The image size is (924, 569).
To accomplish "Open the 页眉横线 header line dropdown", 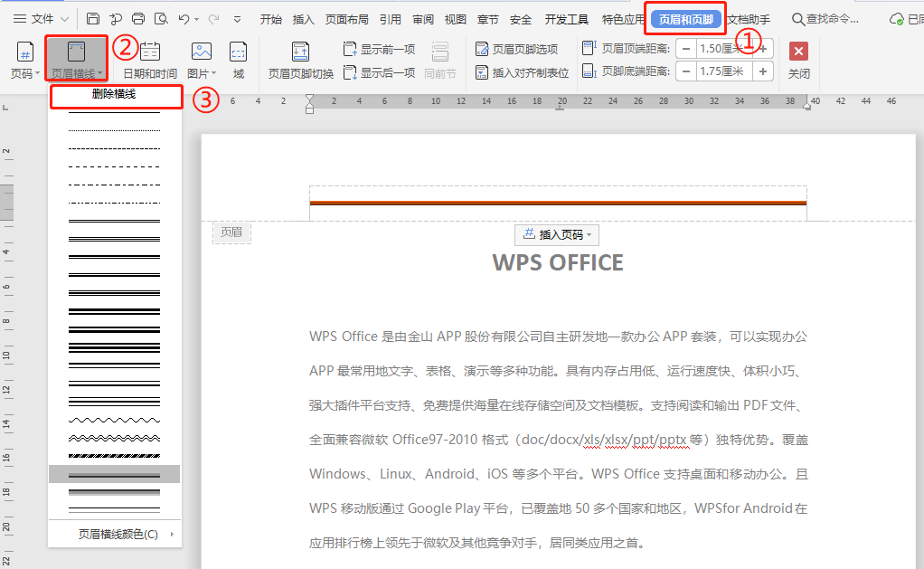I will 76,60.
